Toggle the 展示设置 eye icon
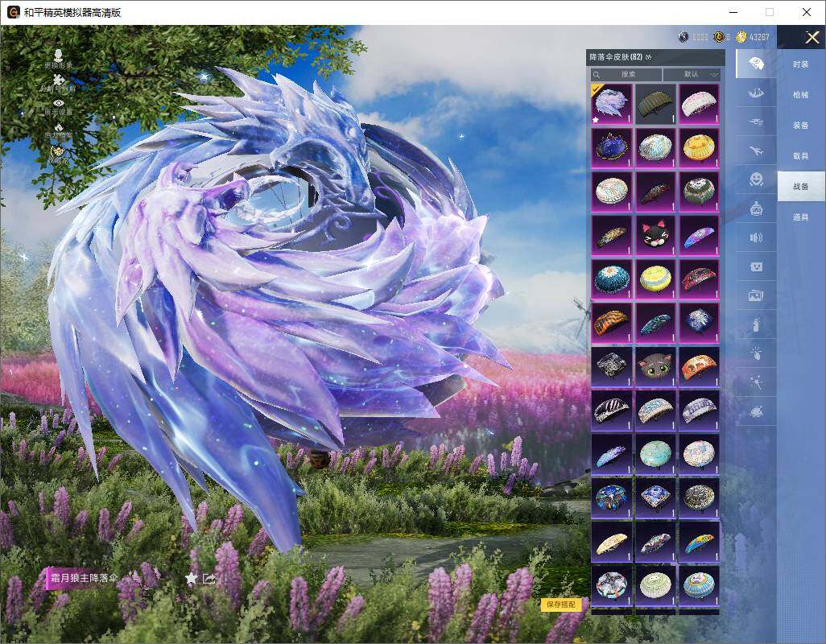Image resolution: width=826 pixels, height=644 pixels. [58, 103]
